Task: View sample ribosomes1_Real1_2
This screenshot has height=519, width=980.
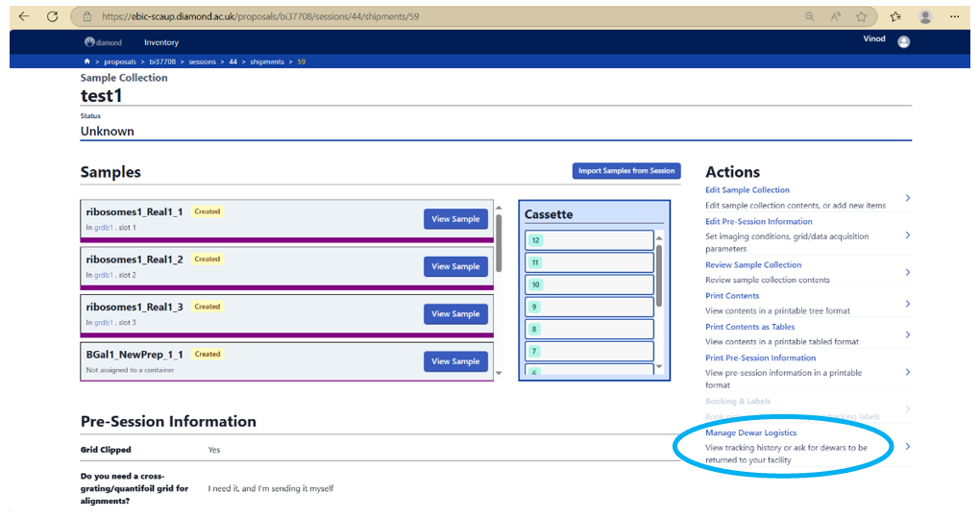Action: point(455,266)
